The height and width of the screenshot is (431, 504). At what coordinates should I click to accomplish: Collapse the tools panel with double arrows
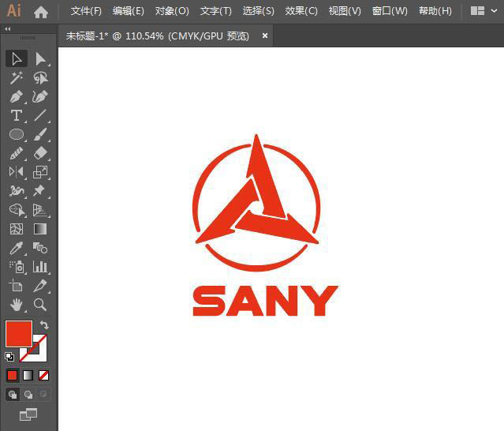(x=8, y=29)
